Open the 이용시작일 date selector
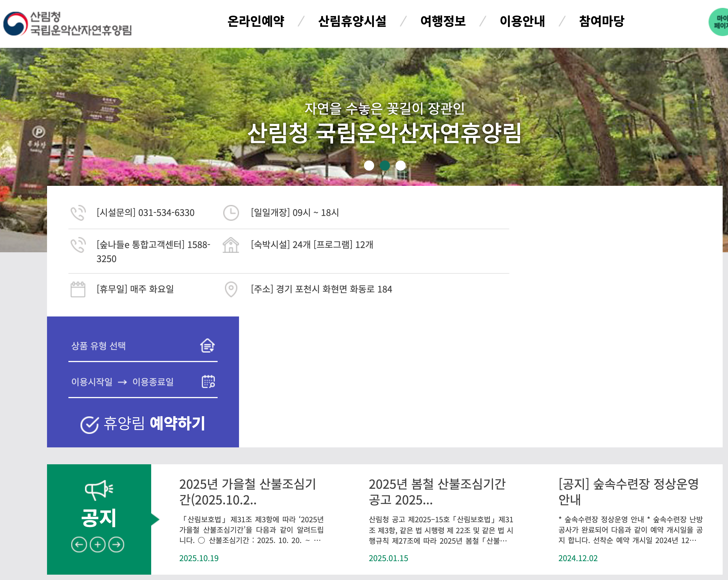This screenshot has height=580, width=728. (x=92, y=382)
